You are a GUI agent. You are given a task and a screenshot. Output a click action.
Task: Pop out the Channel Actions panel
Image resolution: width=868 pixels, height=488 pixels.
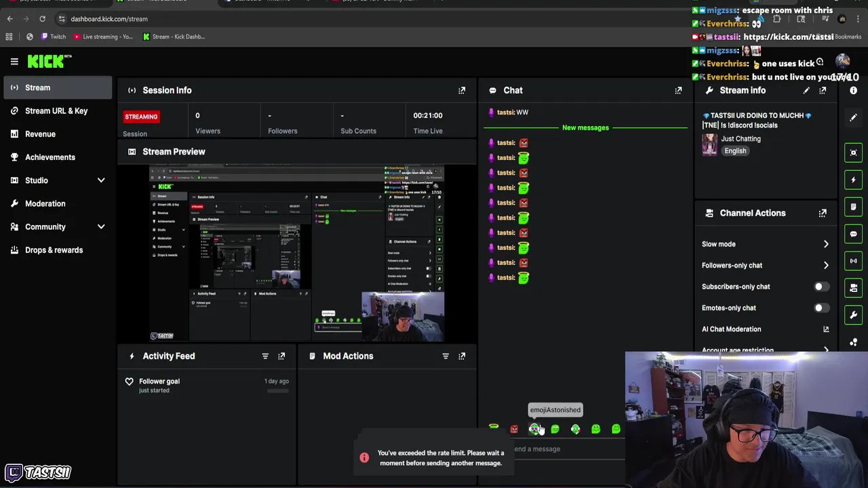(823, 213)
